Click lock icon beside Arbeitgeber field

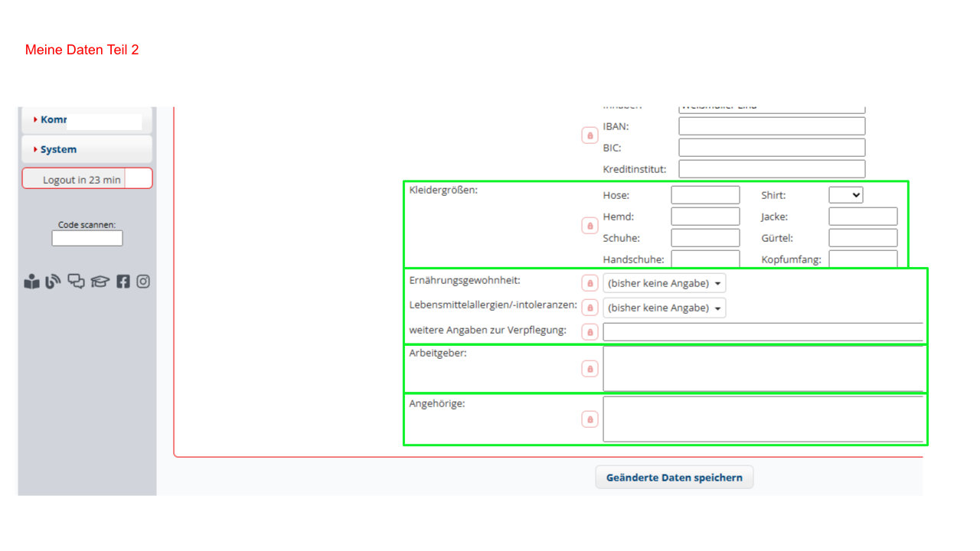click(590, 369)
